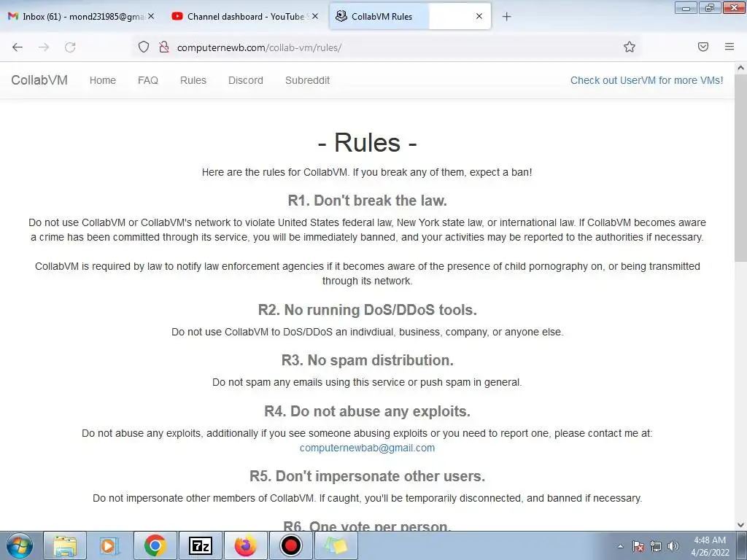Click the 'Do not use CollabVM to DoS/DDoS' sentence
This screenshot has height=560, width=747.
pyautogui.click(x=368, y=332)
